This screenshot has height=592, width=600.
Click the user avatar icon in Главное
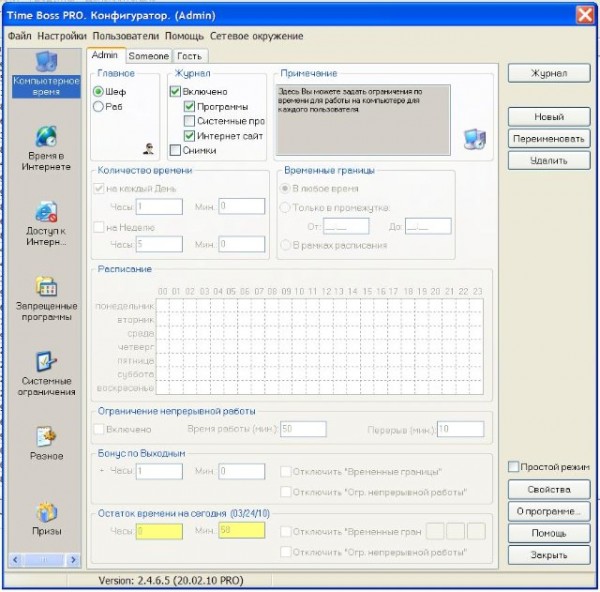point(148,148)
